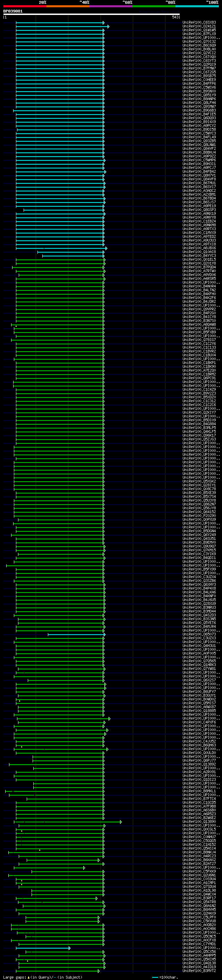This screenshot has height=980, width=222.
Task: Select label UniRef100_A4RSR5
Action: click(x=199, y=278)
